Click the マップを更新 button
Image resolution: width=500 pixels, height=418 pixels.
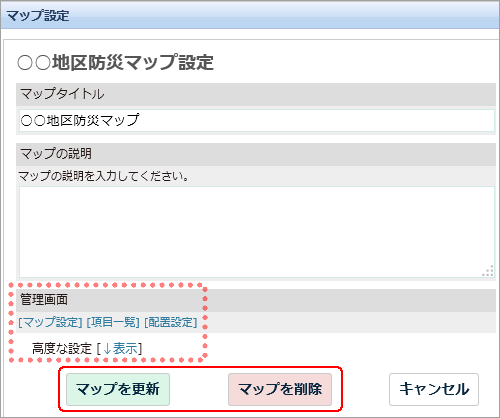pyautogui.click(x=118, y=389)
